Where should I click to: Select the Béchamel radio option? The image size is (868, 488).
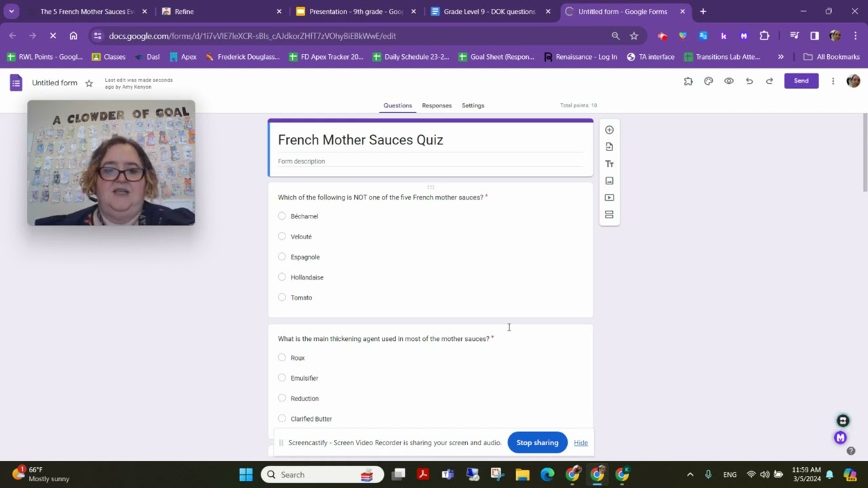[x=282, y=216]
